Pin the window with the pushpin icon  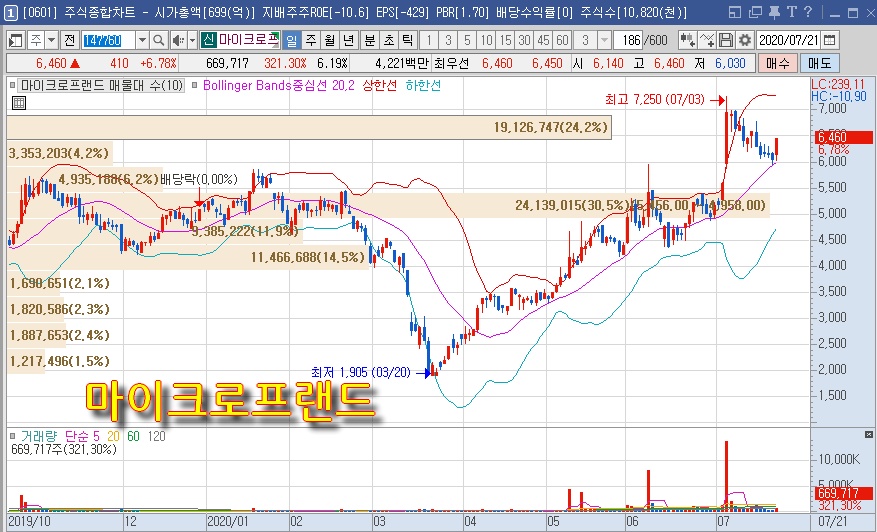click(x=774, y=12)
